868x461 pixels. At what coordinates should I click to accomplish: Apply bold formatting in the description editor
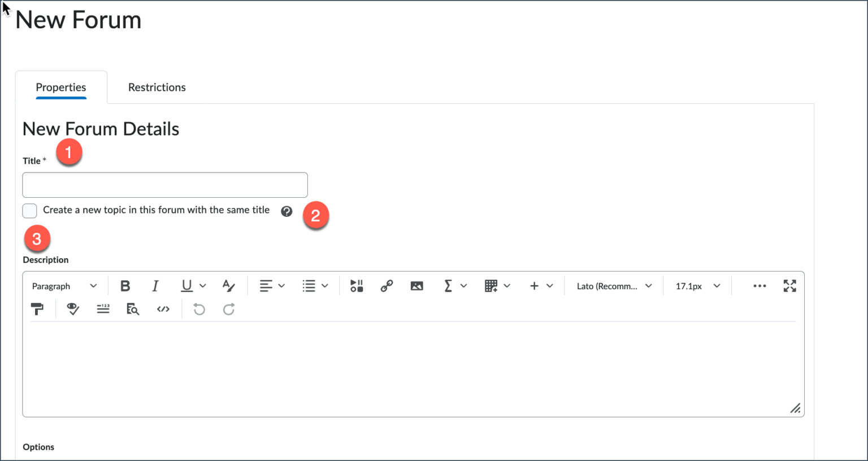click(125, 286)
